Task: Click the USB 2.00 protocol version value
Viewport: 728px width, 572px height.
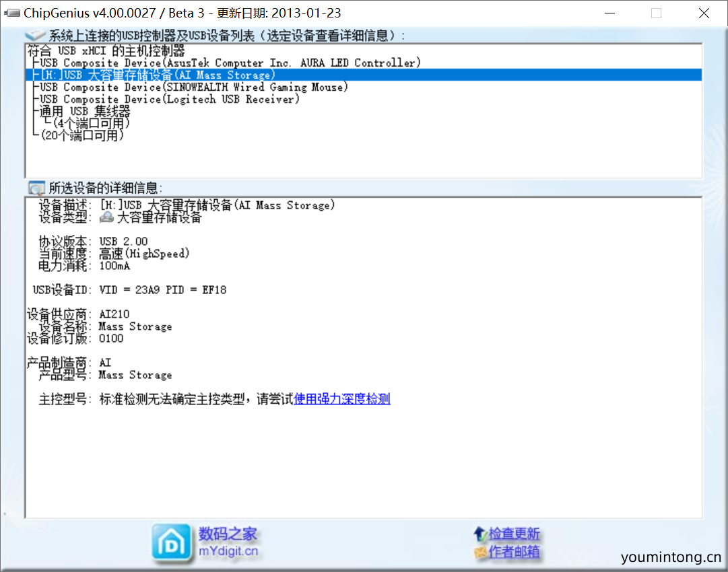Action: tap(123, 242)
